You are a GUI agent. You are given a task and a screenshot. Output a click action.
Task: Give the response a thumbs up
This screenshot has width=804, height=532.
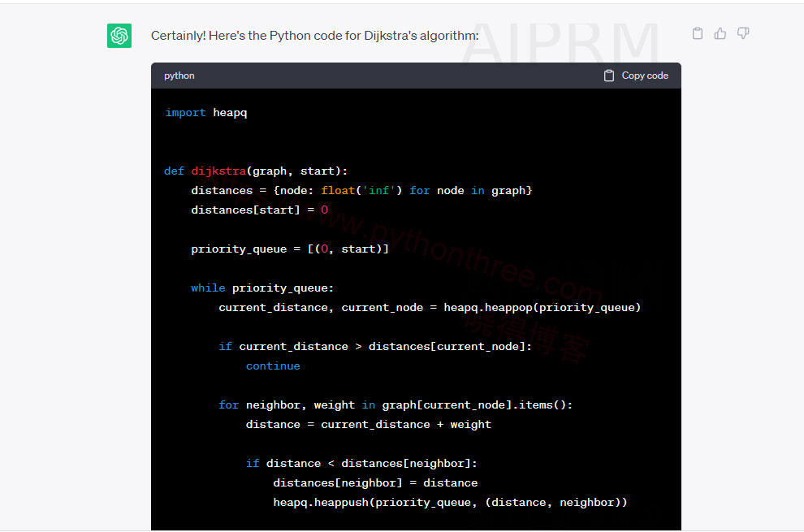720,33
